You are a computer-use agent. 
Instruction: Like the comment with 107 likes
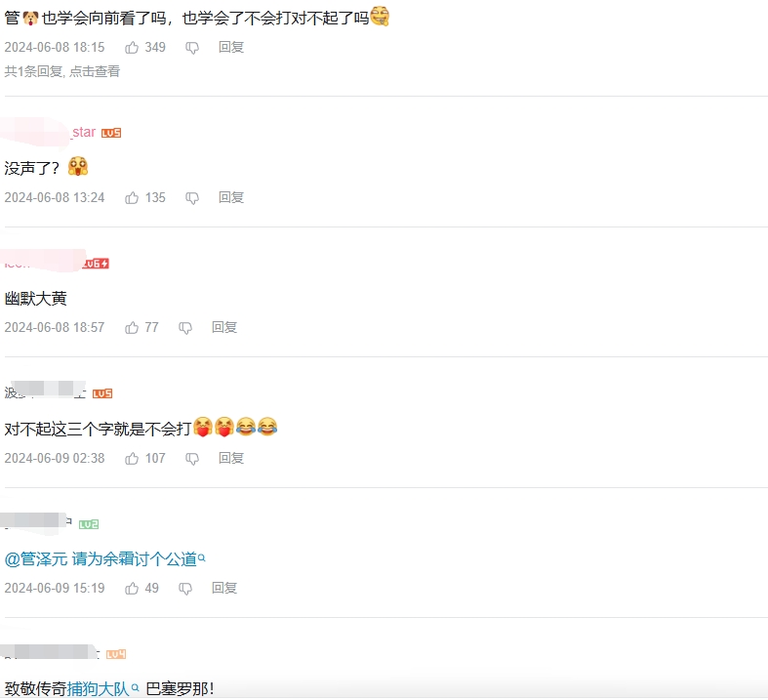tap(132, 459)
